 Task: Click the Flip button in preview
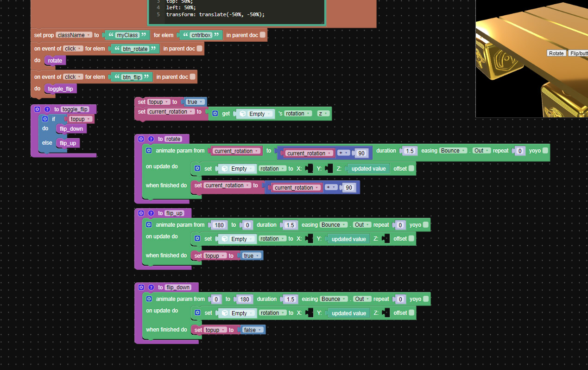coord(578,53)
